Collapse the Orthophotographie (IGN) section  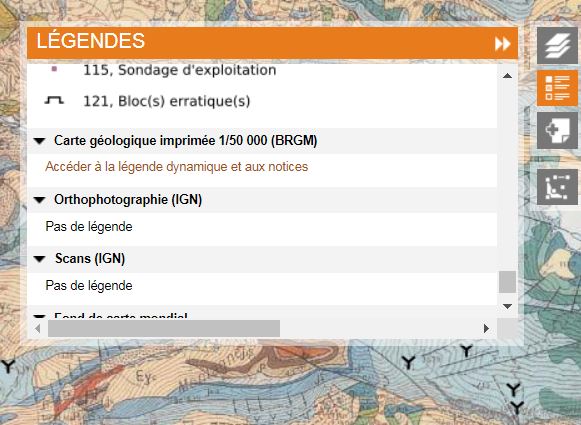[39, 200]
